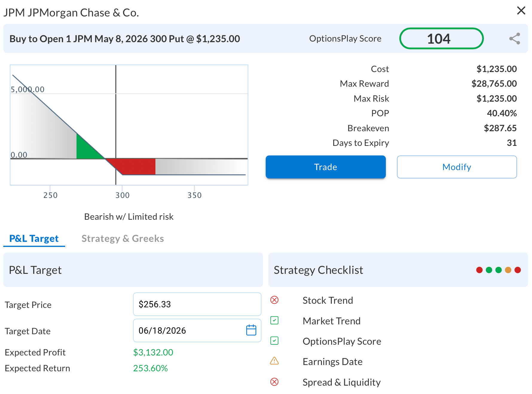This screenshot has width=532, height=394.
Task: Click the Target Date input field
Action: click(x=197, y=330)
